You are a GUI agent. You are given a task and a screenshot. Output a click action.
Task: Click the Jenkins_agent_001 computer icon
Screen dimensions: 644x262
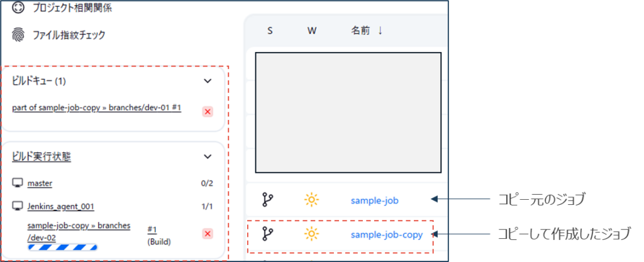[x=18, y=206]
